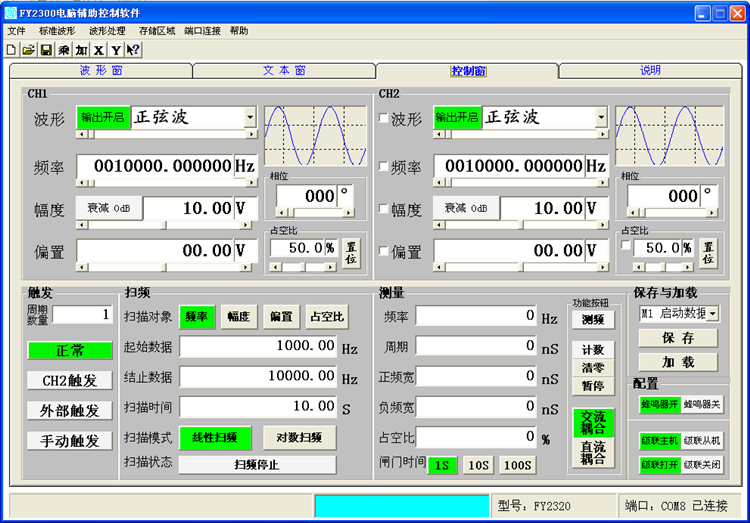
Task: Click the Y axis toolbar icon
Action: click(x=116, y=50)
